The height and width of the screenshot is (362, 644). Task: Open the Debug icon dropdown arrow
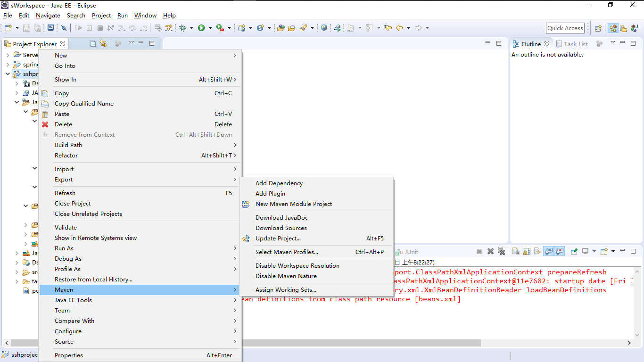(191, 28)
